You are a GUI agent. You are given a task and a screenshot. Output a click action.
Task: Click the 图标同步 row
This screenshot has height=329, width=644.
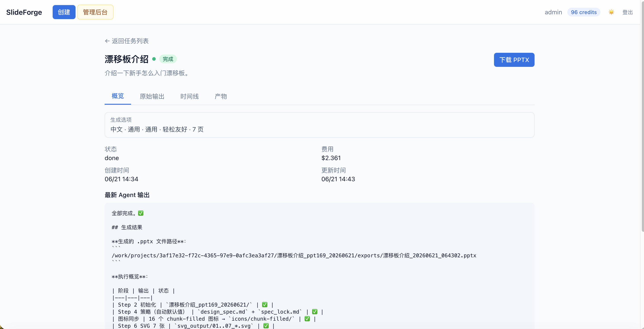(x=214, y=319)
